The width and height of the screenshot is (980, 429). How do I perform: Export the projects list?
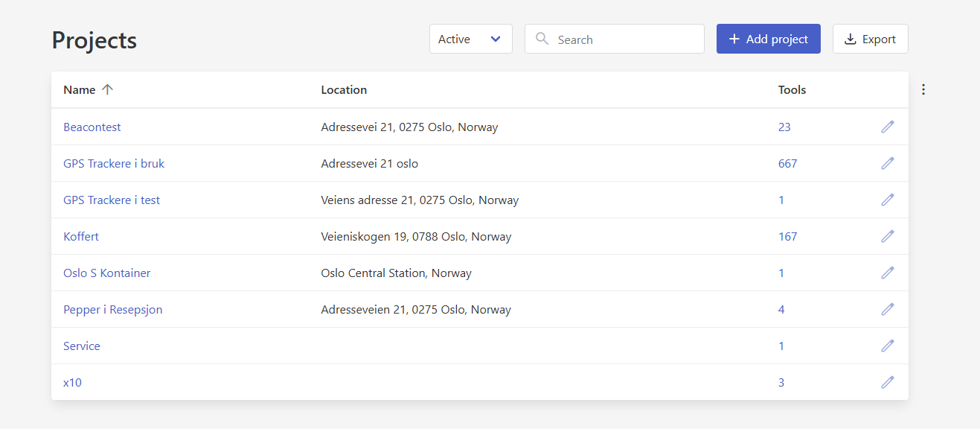[x=870, y=39]
